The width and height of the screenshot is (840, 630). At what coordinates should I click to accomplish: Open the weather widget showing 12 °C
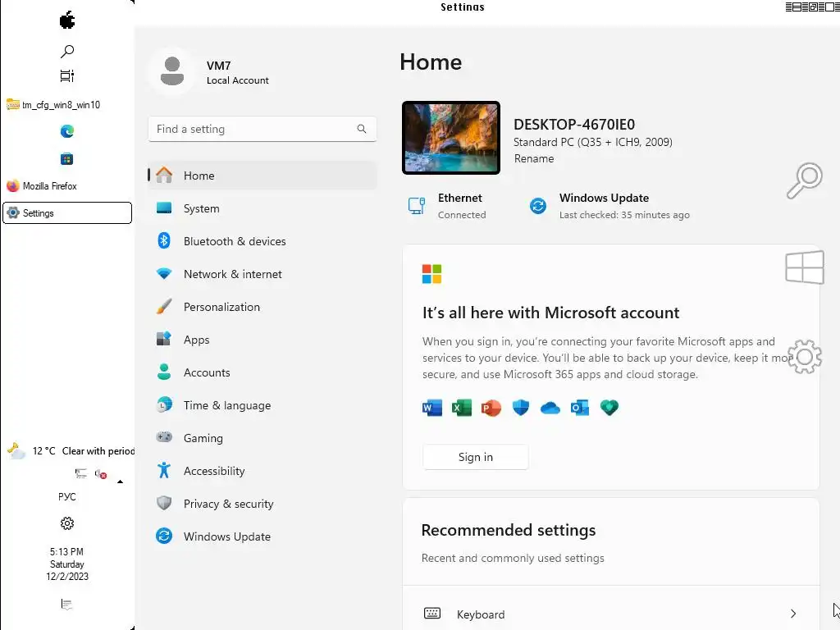(x=70, y=451)
